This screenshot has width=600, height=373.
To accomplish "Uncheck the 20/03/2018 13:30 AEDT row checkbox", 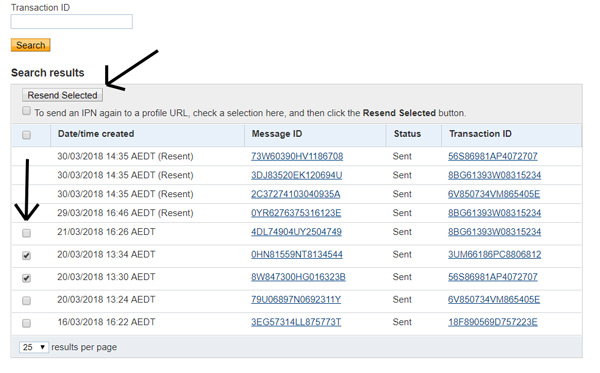I will (26, 278).
